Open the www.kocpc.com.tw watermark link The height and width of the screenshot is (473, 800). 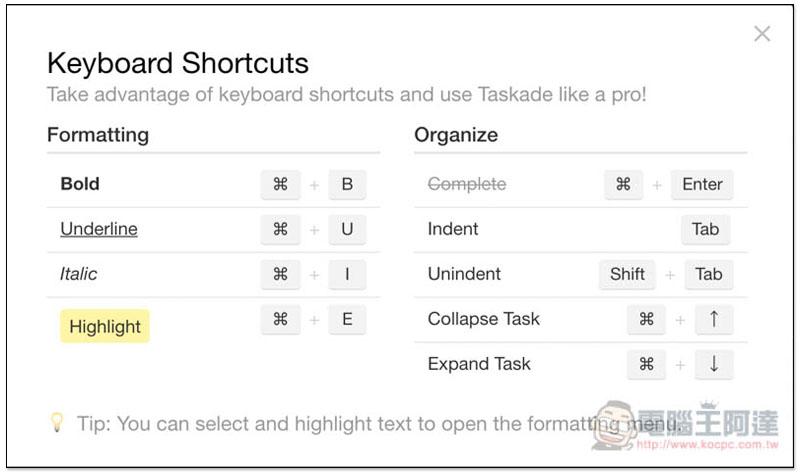(708, 444)
